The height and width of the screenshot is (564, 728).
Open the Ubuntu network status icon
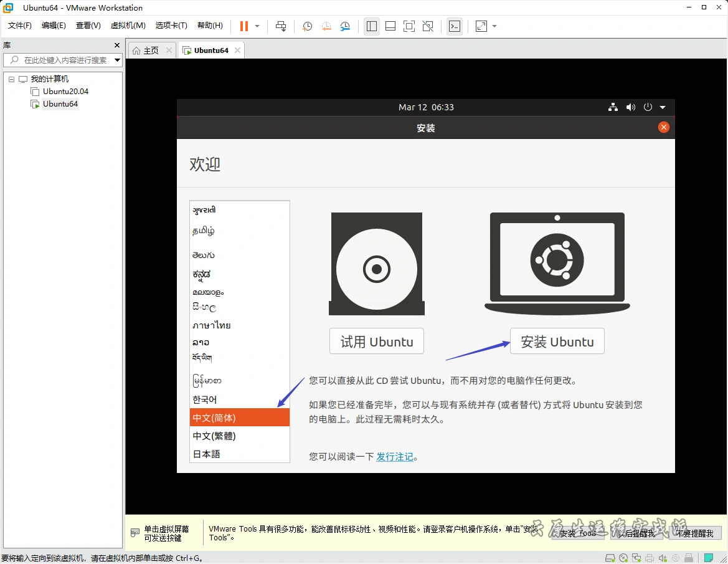pos(613,107)
